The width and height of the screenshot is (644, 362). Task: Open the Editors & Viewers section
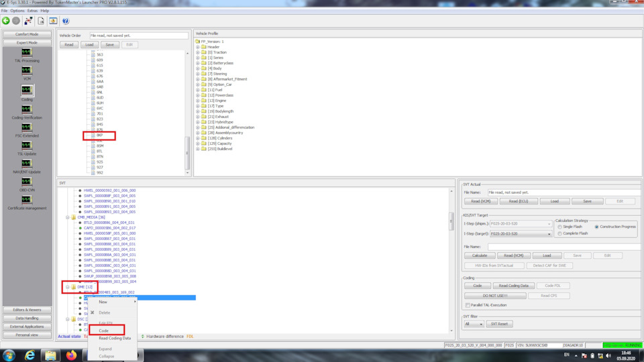(x=27, y=310)
